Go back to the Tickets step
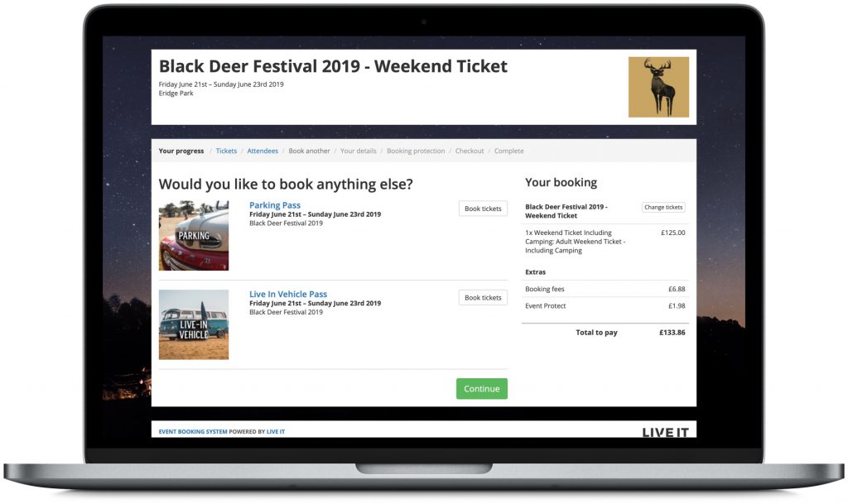The height and width of the screenshot is (504, 848). pyautogui.click(x=226, y=151)
